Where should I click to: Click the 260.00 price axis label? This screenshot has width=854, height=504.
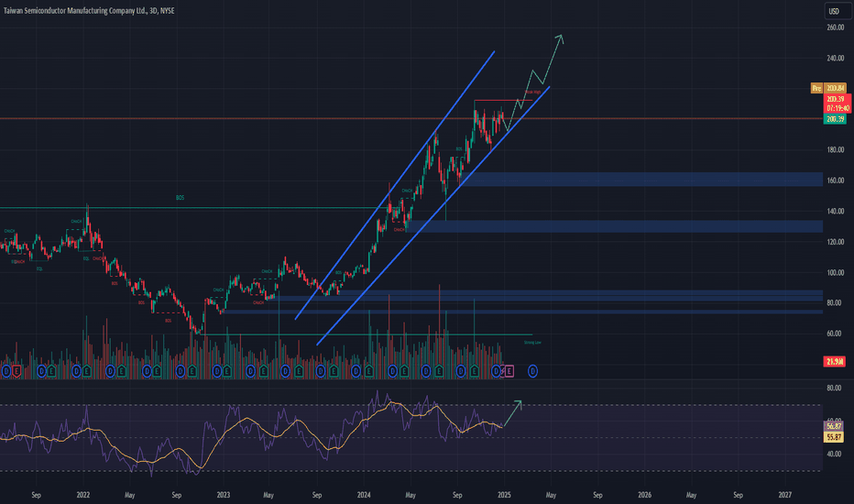coord(835,27)
